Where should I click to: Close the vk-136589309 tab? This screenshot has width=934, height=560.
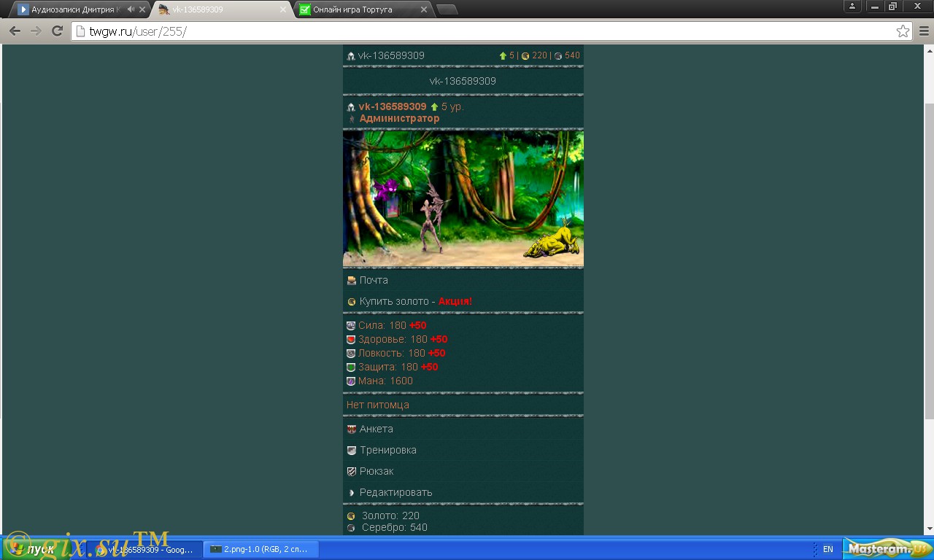click(x=283, y=9)
